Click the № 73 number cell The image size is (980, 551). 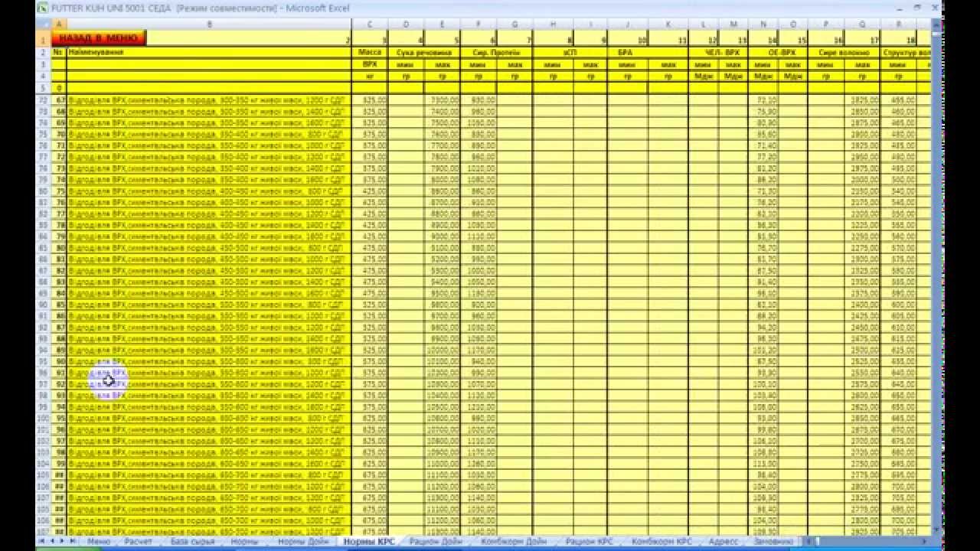(x=59, y=168)
